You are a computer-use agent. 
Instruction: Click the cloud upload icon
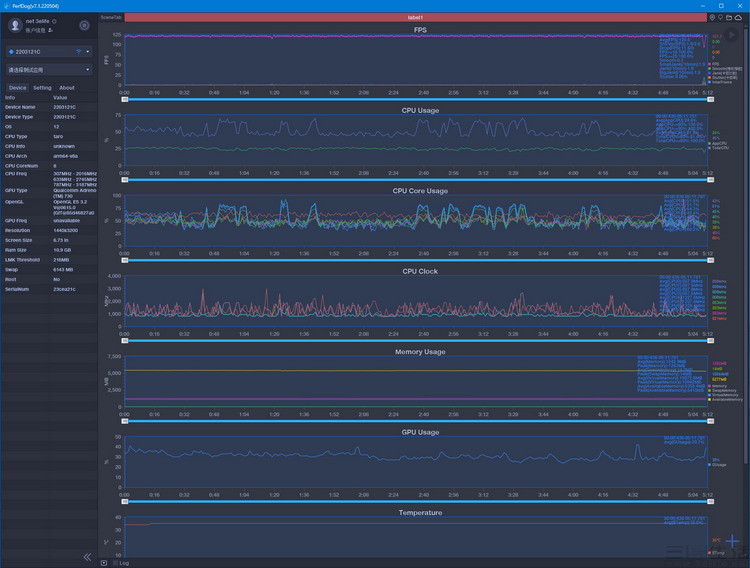[x=738, y=17]
